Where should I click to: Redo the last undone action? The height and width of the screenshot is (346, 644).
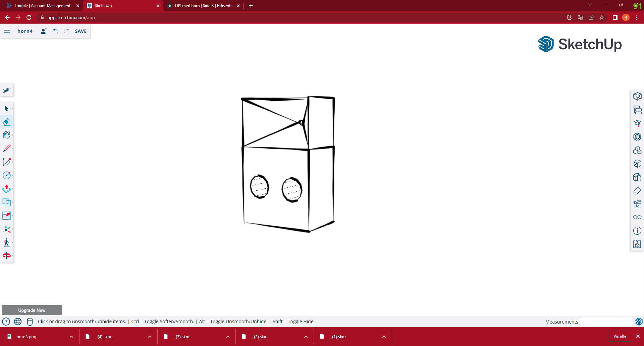pyautogui.click(x=66, y=31)
